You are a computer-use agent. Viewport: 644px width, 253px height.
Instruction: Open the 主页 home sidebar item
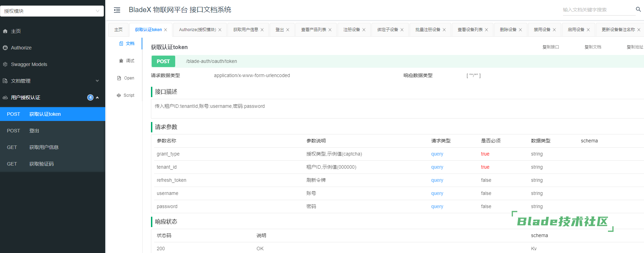click(16, 31)
